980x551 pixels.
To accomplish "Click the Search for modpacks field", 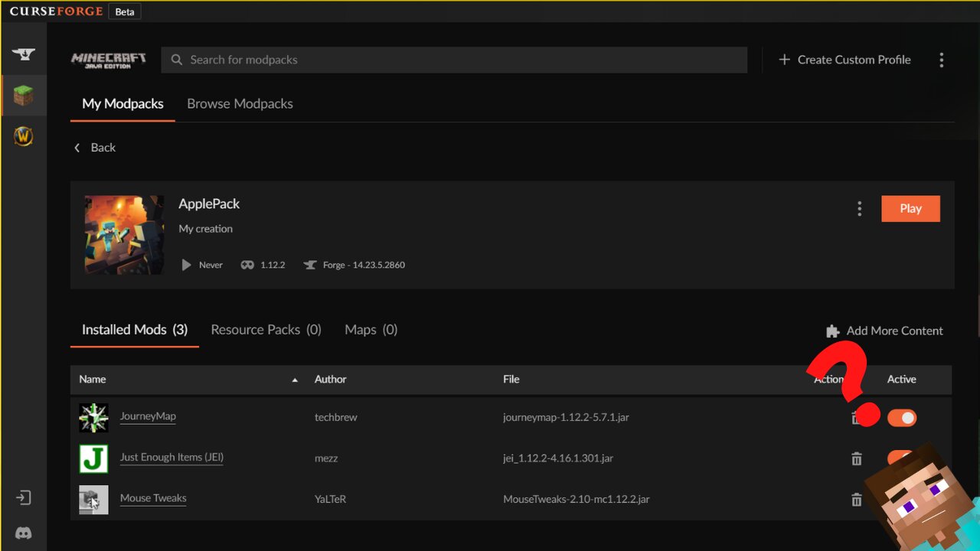I will [x=454, y=60].
